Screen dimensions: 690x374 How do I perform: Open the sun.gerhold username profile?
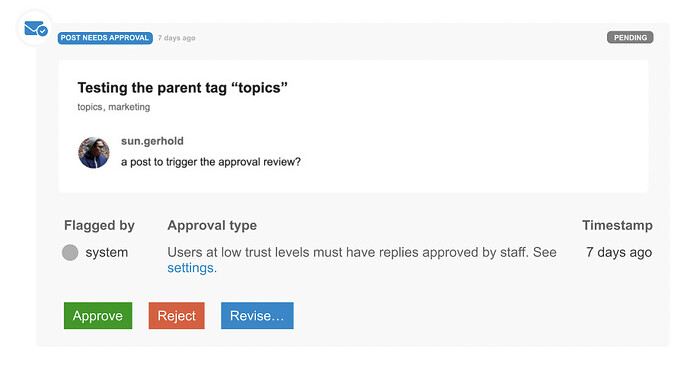(152, 141)
